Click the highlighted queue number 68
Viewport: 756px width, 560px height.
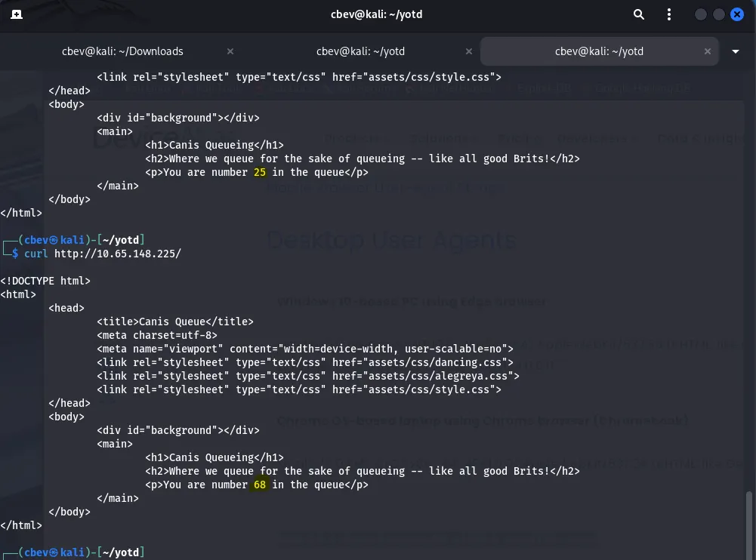(260, 485)
